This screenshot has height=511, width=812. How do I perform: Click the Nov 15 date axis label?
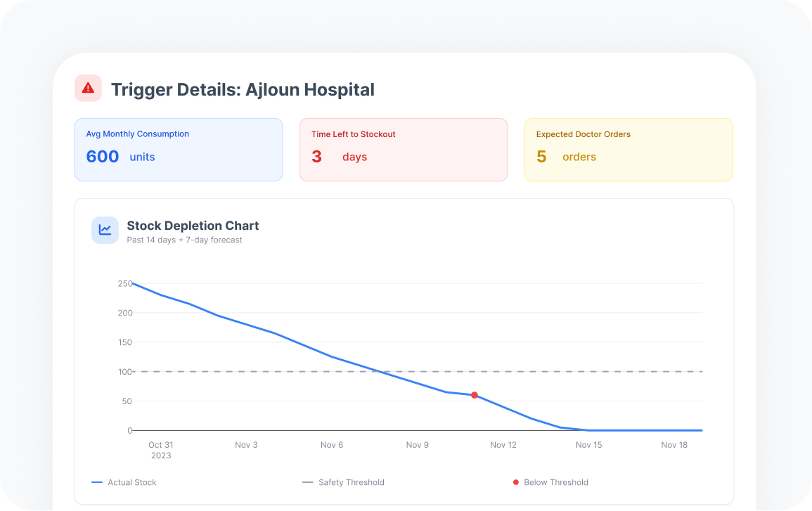[588, 445]
